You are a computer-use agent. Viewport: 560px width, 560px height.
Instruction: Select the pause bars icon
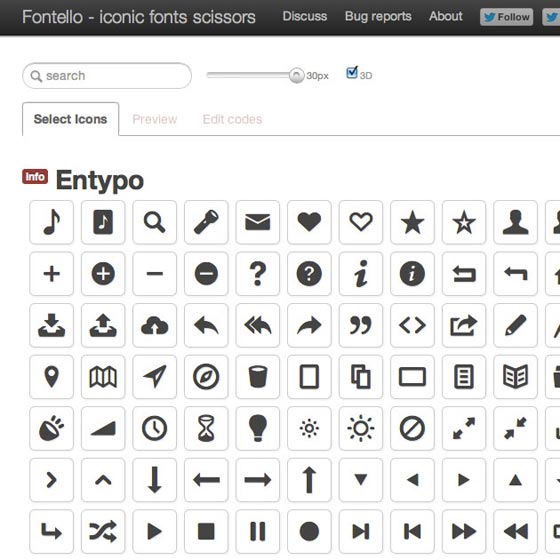(258, 531)
